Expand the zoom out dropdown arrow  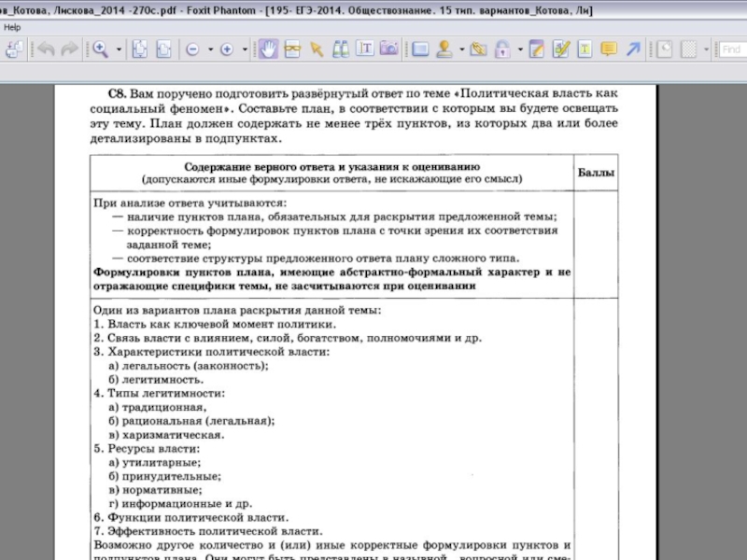[x=210, y=49]
